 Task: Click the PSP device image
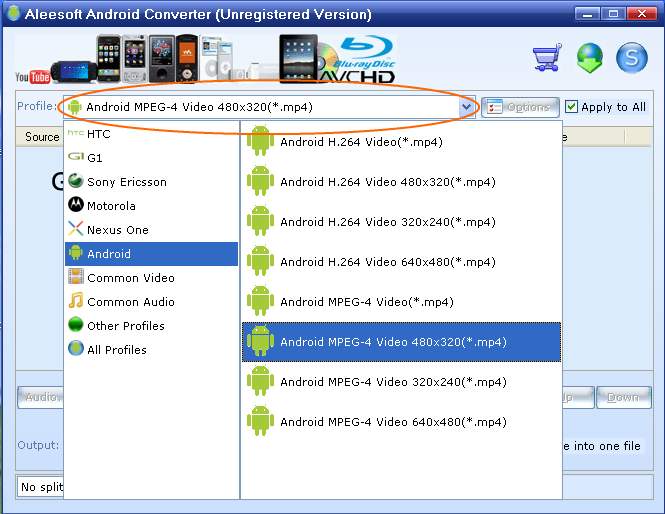[74, 71]
